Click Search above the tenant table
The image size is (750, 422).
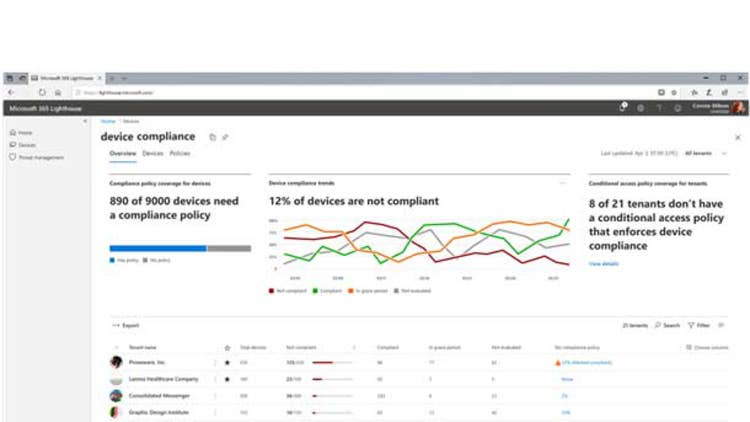667,325
